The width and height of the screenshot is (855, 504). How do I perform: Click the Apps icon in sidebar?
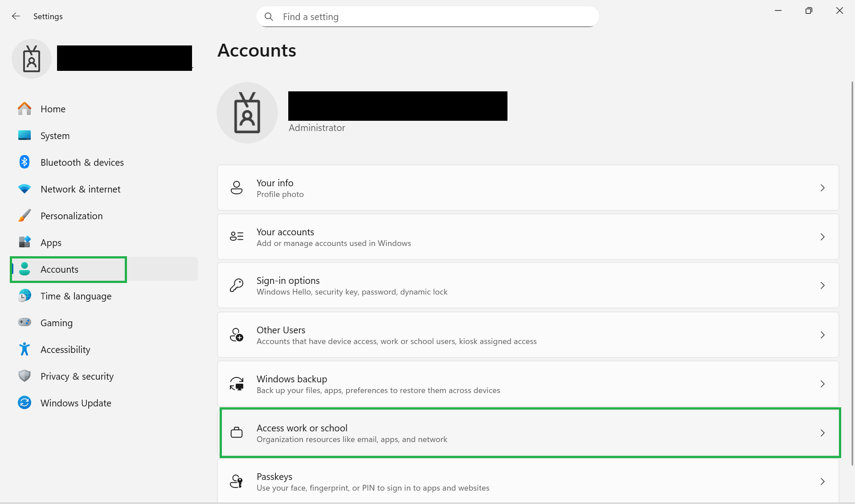(x=25, y=242)
